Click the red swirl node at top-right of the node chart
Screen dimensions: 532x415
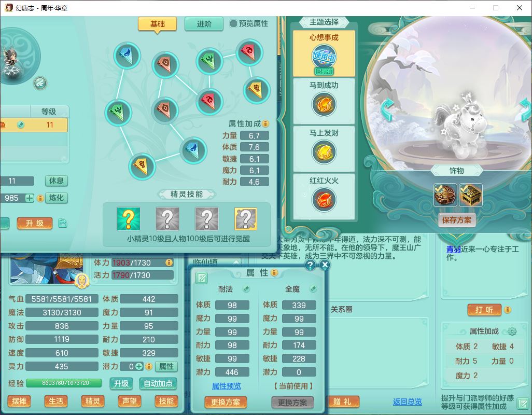pyautogui.click(x=249, y=52)
